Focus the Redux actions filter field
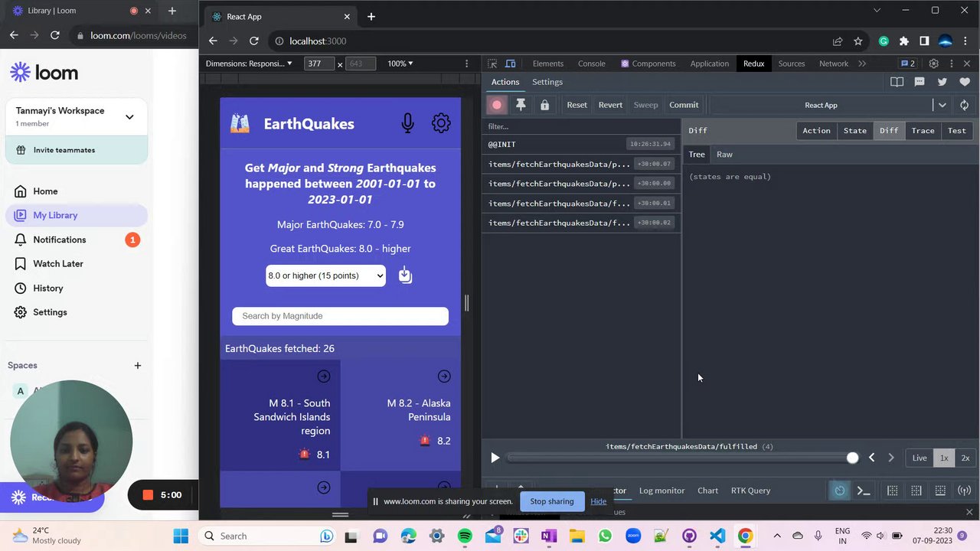 click(x=581, y=126)
